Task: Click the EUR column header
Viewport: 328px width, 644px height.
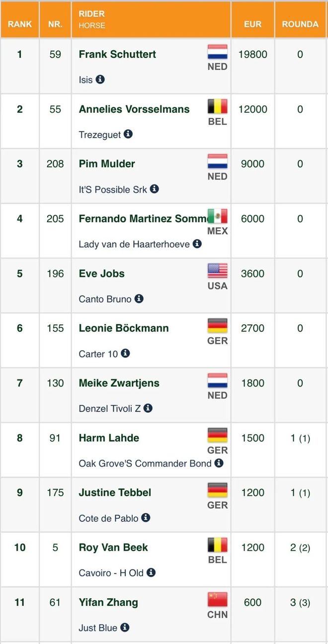Action: (252, 24)
